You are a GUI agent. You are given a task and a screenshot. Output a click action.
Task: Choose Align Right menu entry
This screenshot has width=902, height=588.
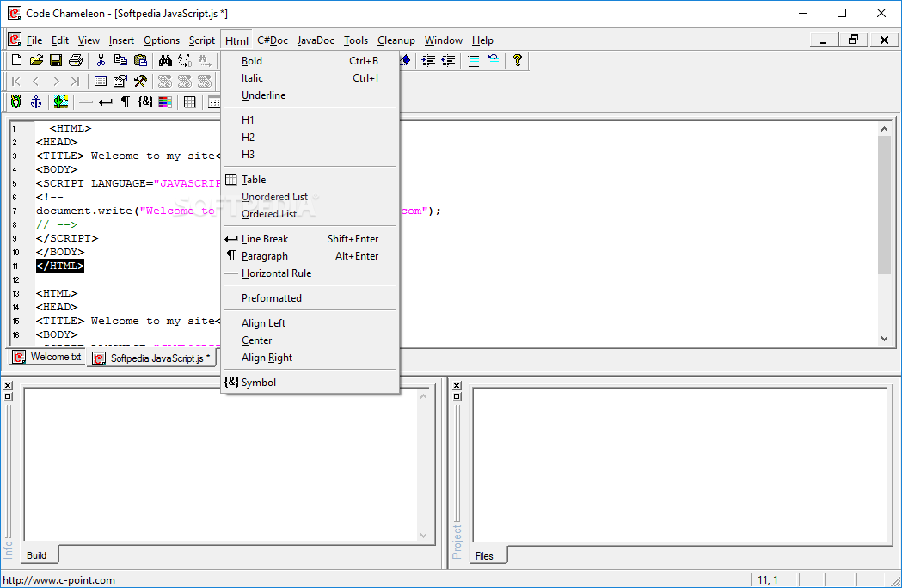click(310, 358)
